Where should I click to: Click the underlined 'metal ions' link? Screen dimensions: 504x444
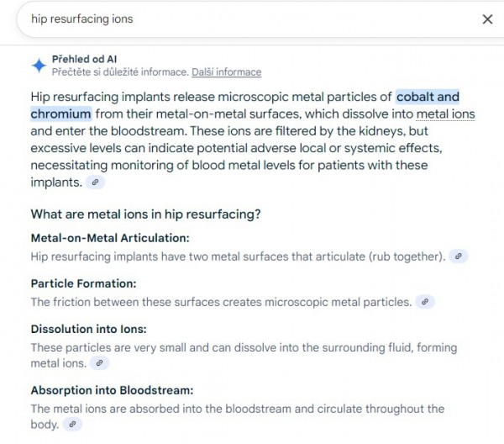click(x=445, y=114)
